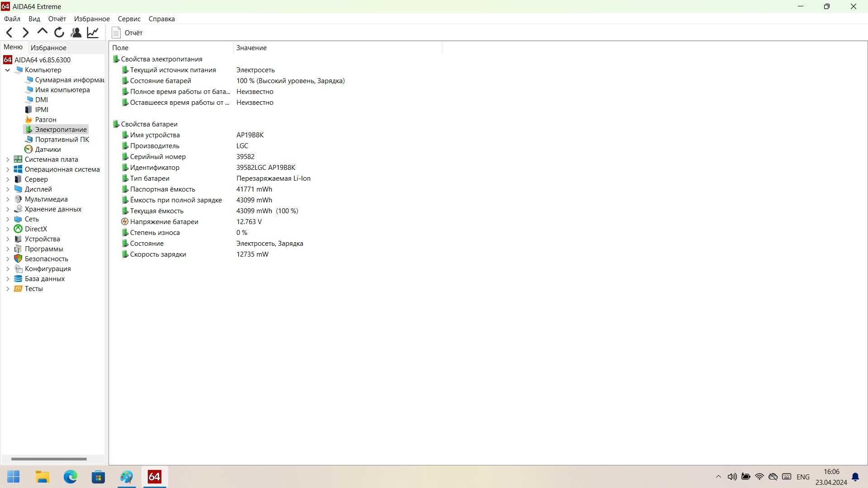Screen dimensions: 868x488
Task: Open the Вид menu
Action: click(x=34, y=19)
